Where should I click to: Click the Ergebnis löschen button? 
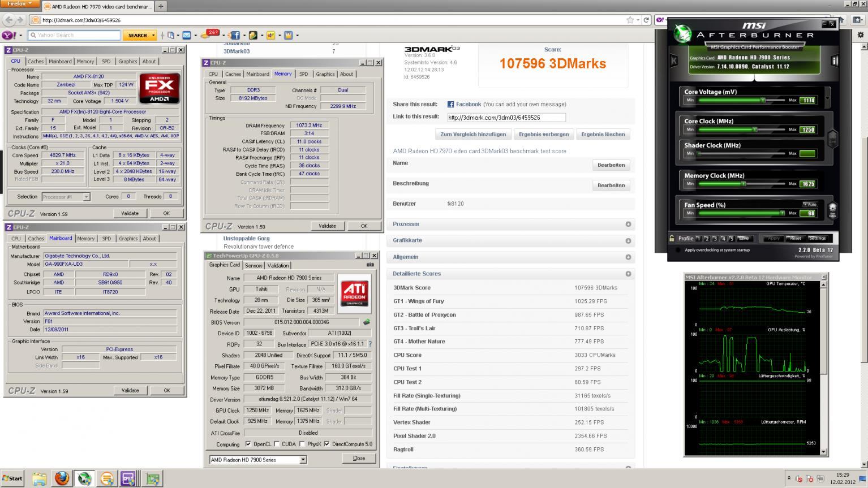(x=603, y=134)
